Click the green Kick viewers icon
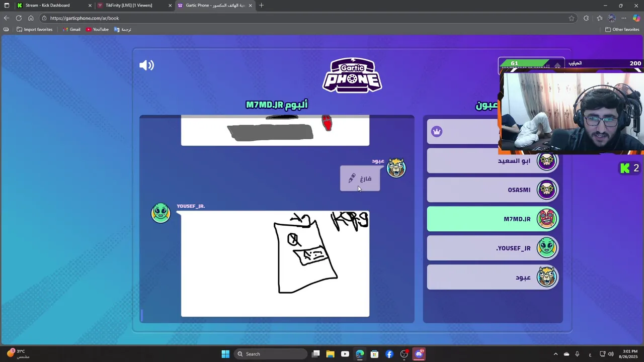Viewport: 644px width, 362px height. pos(625,168)
